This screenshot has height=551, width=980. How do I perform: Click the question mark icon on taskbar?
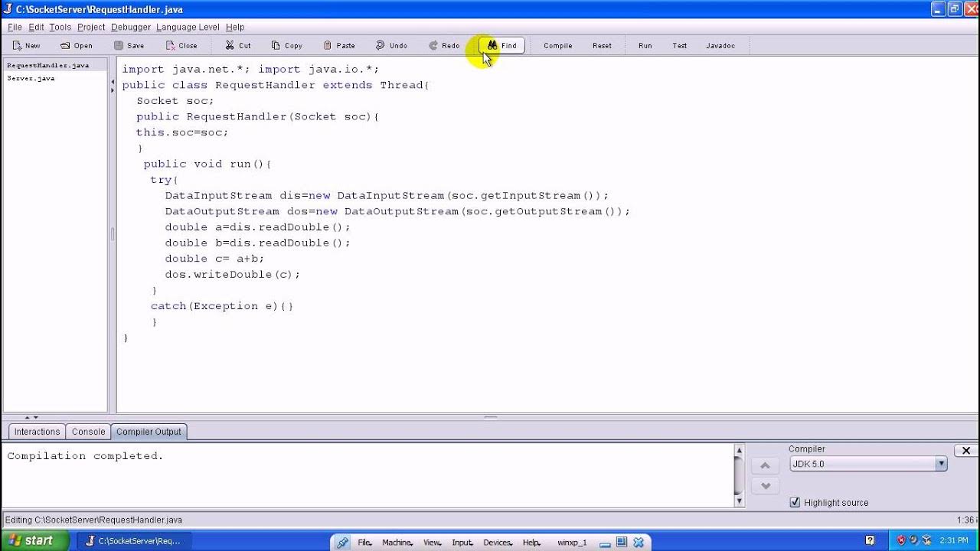[869, 540]
